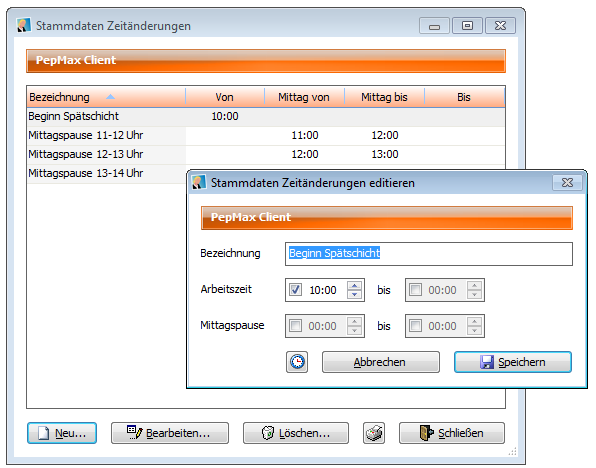
Task: Click the clock icon button in edit dialog
Action: 297,362
